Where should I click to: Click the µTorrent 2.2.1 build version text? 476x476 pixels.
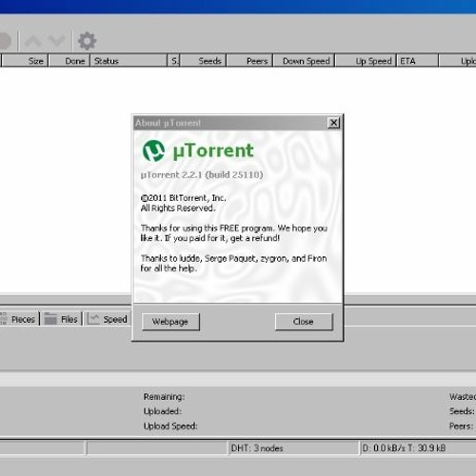(x=202, y=175)
